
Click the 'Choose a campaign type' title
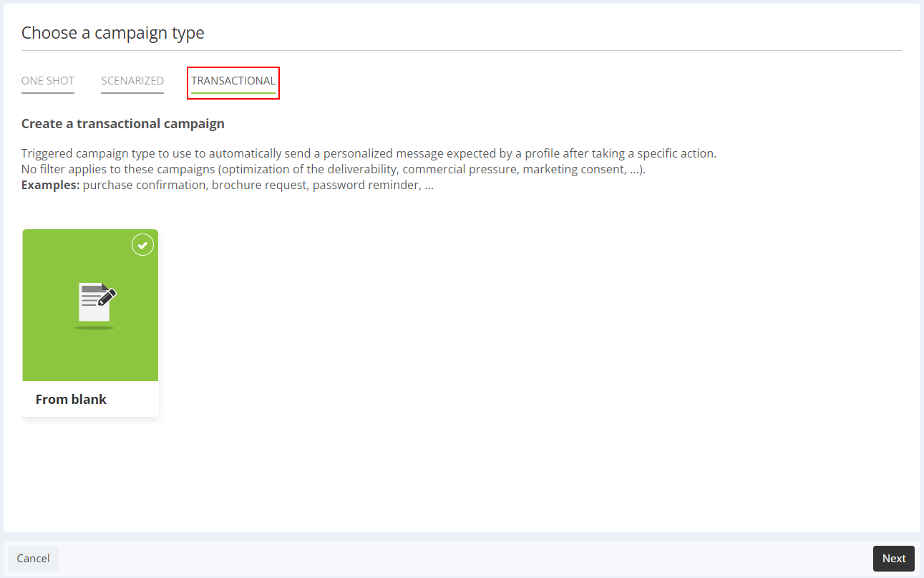pyautogui.click(x=113, y=33)
